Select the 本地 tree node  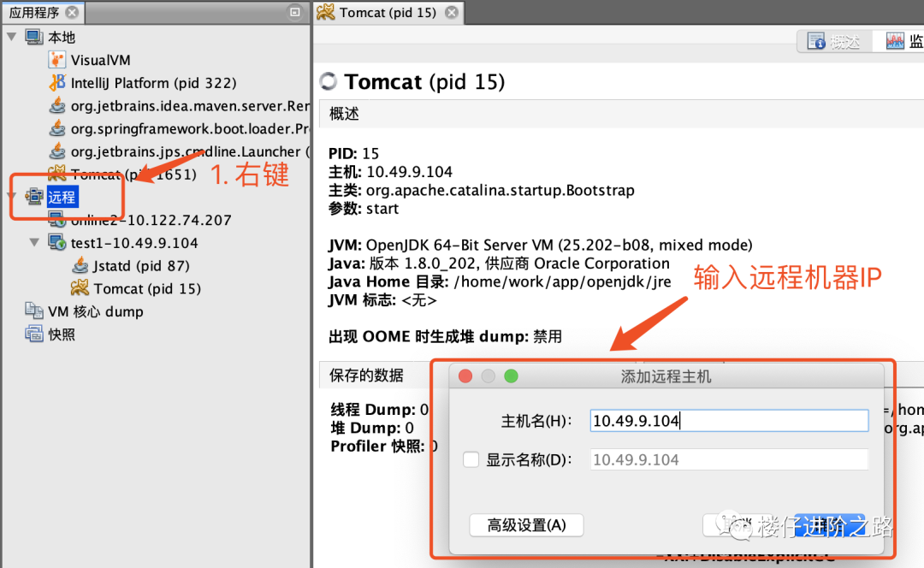click(62, 37)
